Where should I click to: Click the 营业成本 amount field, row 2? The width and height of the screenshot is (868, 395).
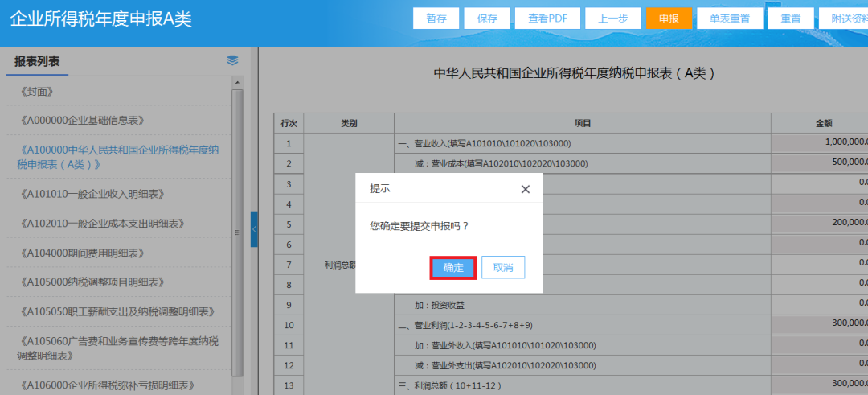pos(821,163)
